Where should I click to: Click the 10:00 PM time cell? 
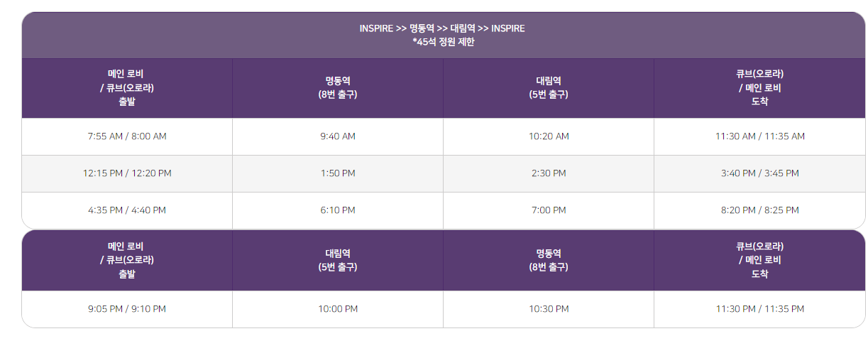pyautogui.click(x=338, y=309)
